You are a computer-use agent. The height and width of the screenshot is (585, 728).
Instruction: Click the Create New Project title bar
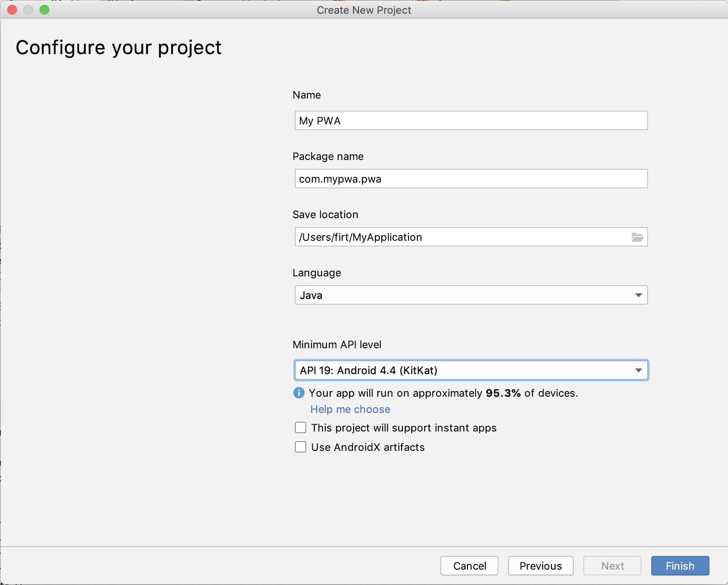point(364,10)
